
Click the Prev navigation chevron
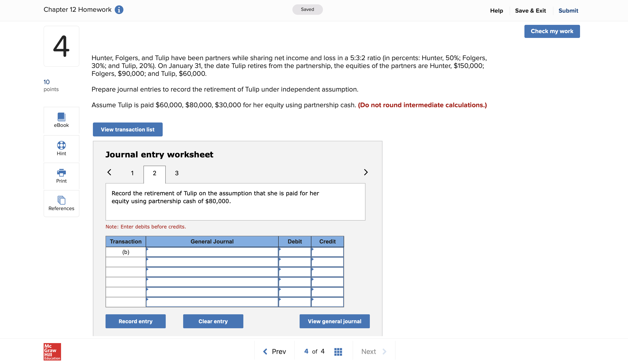tap(265, 351)
